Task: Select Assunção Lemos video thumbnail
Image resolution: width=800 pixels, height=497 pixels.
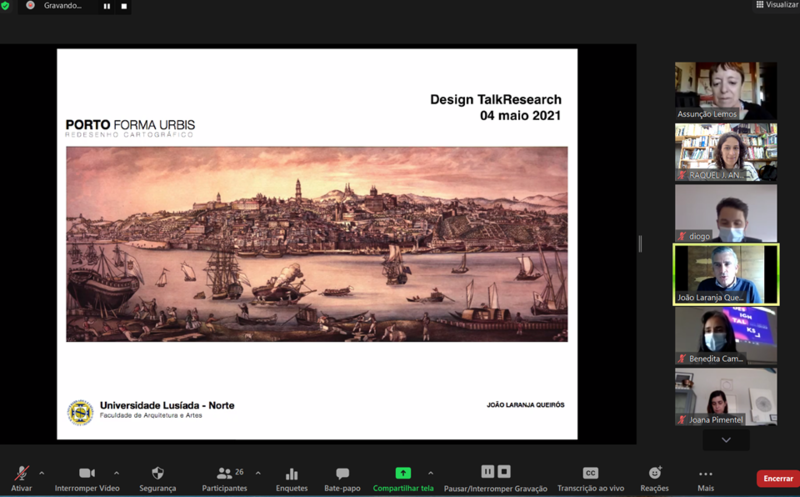Action: (726, 91)
